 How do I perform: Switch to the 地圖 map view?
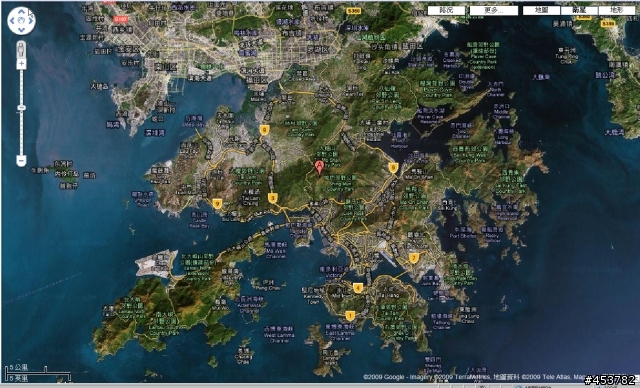click(542, 10)
